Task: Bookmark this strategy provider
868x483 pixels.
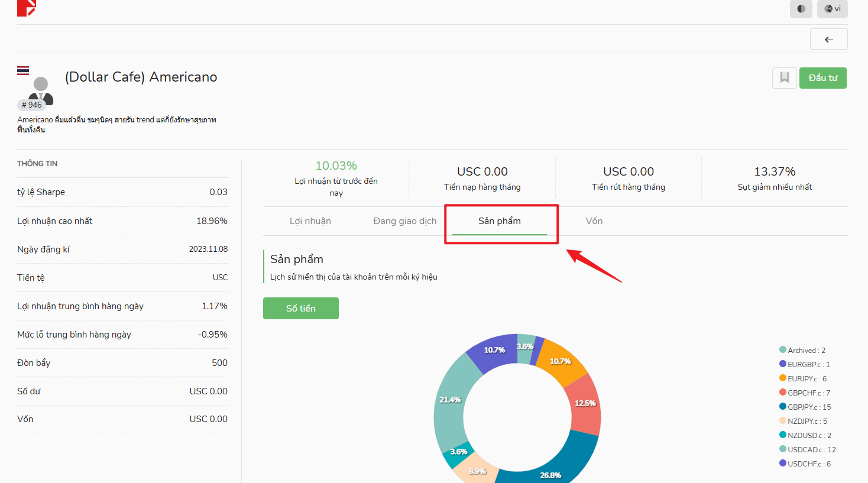Action: [x=785, y=78]
